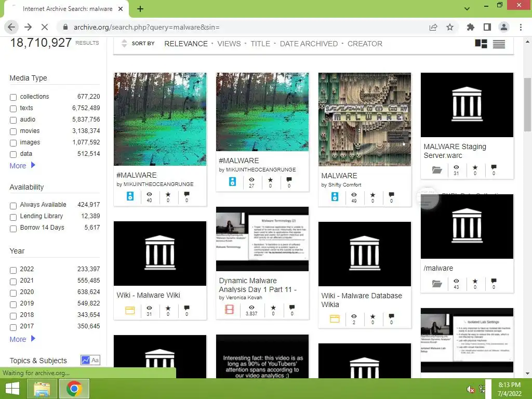Click favorites star on MALWARE by Shifty Comfort
The image size is (532, 399).
tap(373, 195)
